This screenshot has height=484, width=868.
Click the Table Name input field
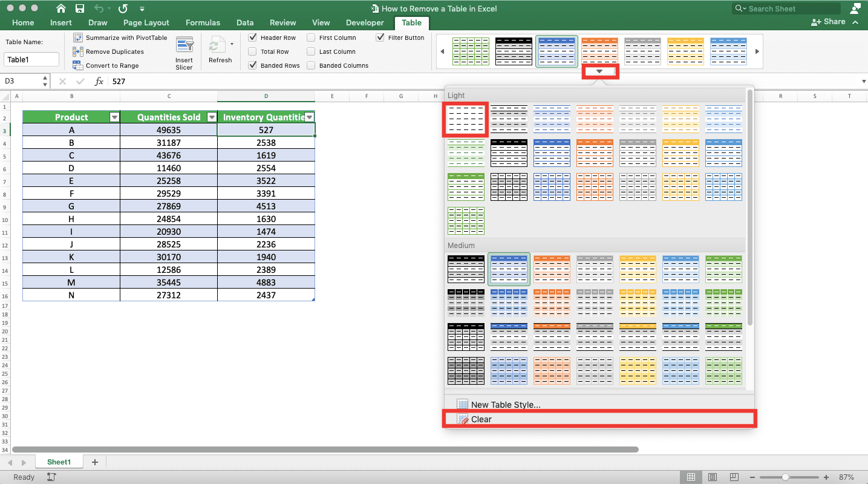point(31,60)
